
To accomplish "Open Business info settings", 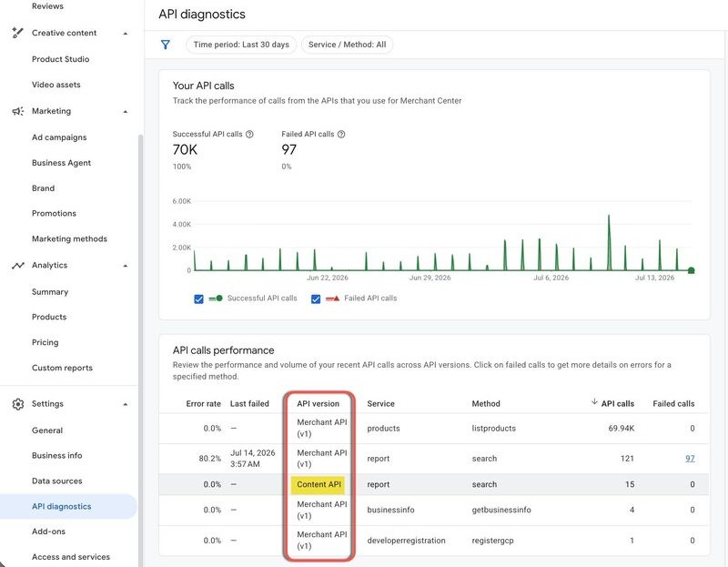I will 56,456.
